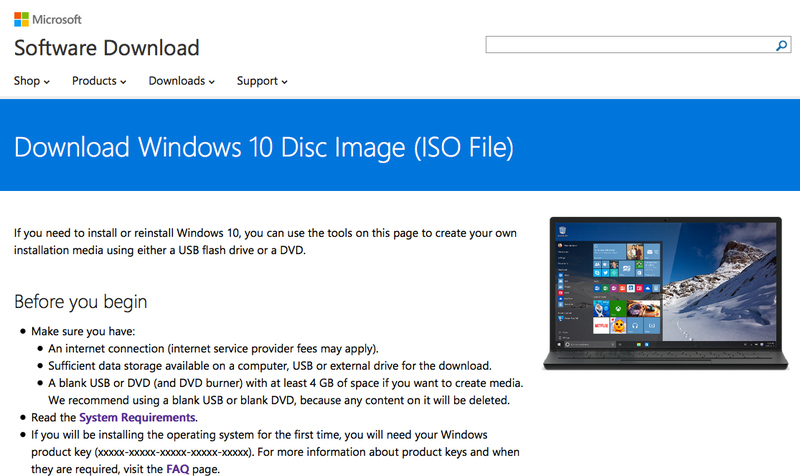Click the Software Download heading

click(x=107, y=48)
